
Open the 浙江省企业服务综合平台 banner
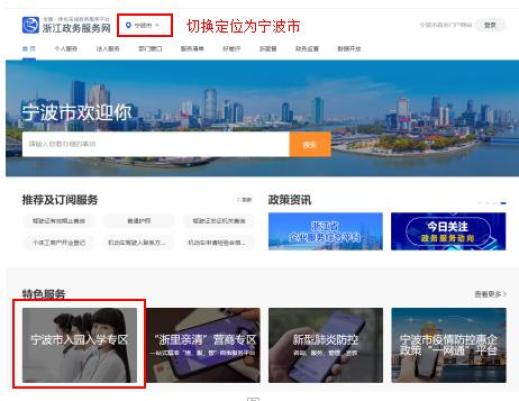tap(325, 231)
